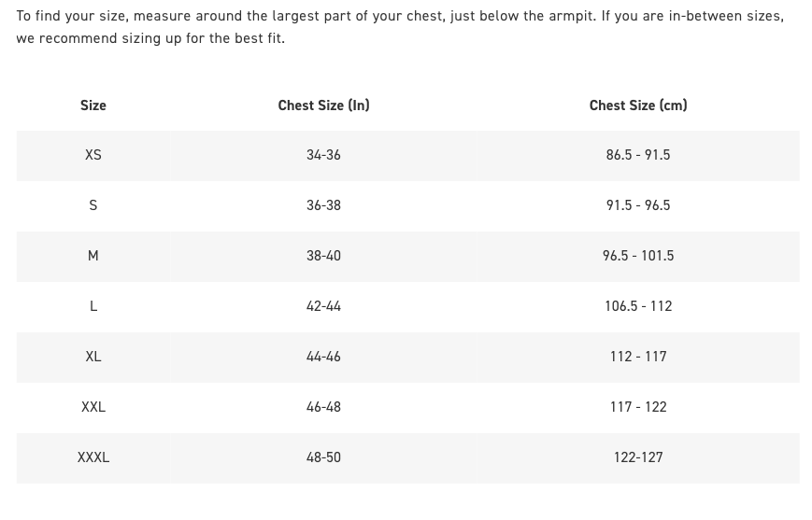Screen dimensions: 812x520
Task: Select the M size cell
Action: [x=93, y=256]
